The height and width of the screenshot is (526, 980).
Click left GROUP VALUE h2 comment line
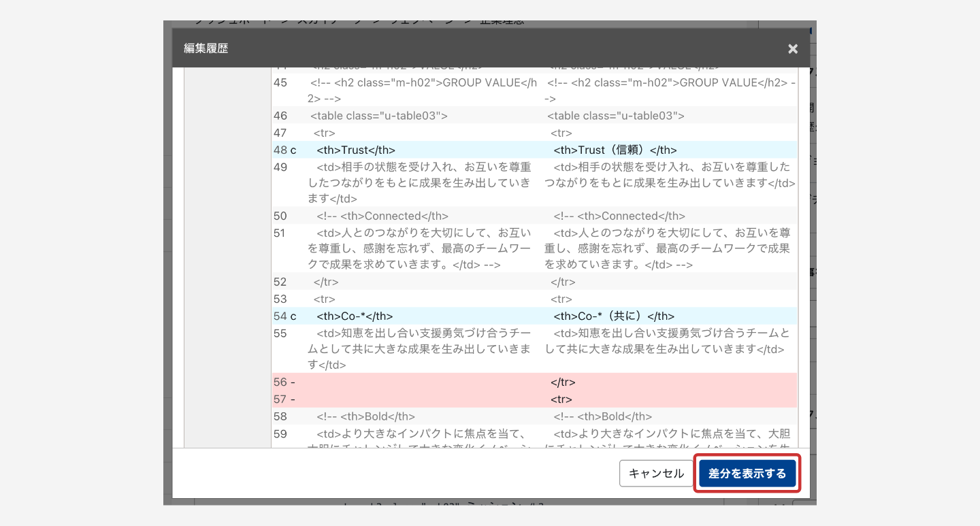click(x=423, y=83)
